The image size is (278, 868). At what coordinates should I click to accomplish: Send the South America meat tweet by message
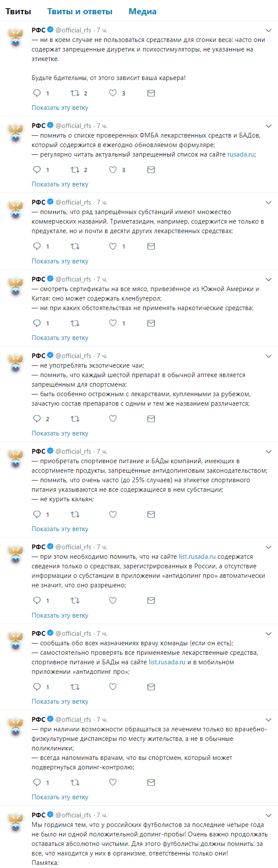(x=151, y=323)
